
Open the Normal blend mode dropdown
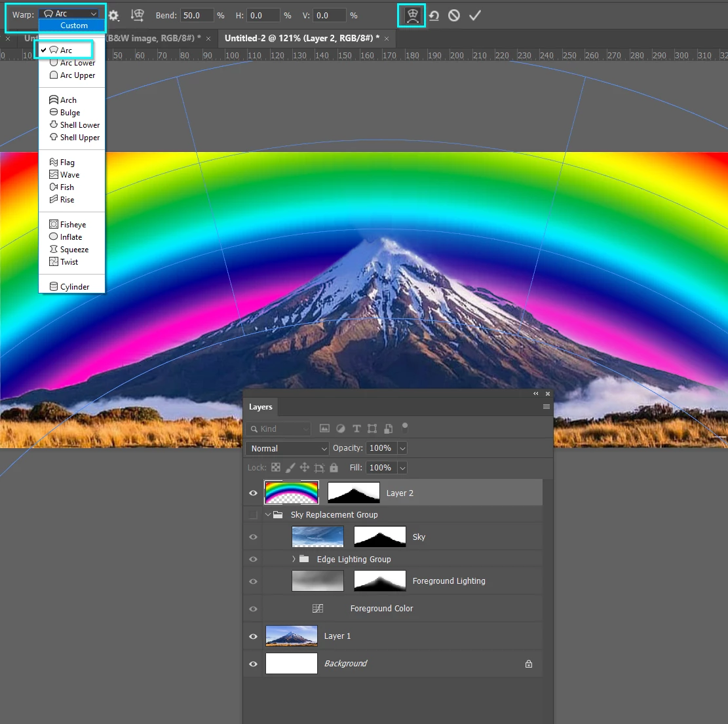[288, 448]
